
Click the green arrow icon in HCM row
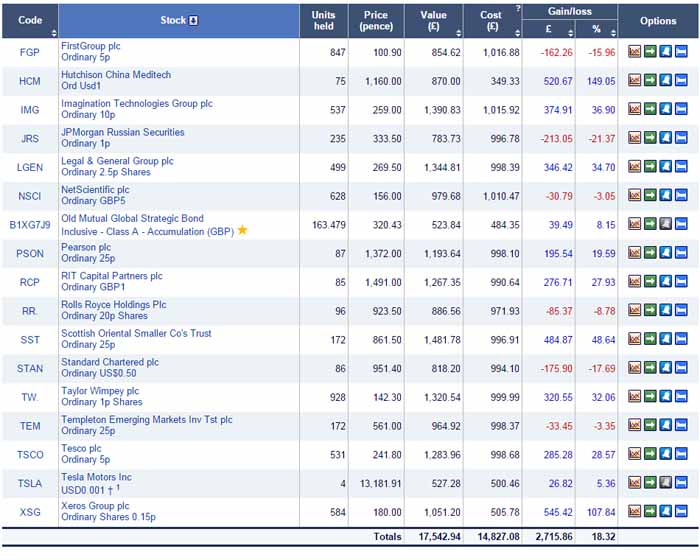tap(650, 80)
